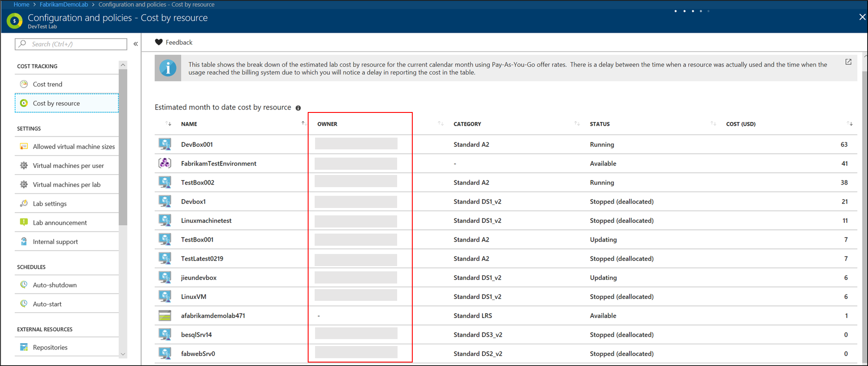Open the Auto-start menu item
Image resolution: width=868 pixels, height=366 pixels.
pos(67,304)
